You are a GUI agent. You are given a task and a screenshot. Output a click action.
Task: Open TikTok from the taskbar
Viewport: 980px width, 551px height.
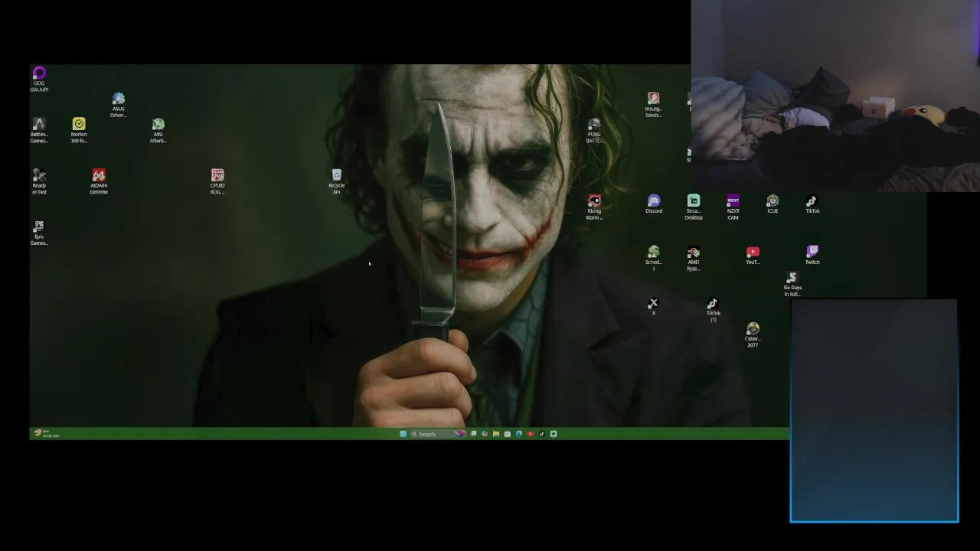pyautogui.click(x=542, y=434)
